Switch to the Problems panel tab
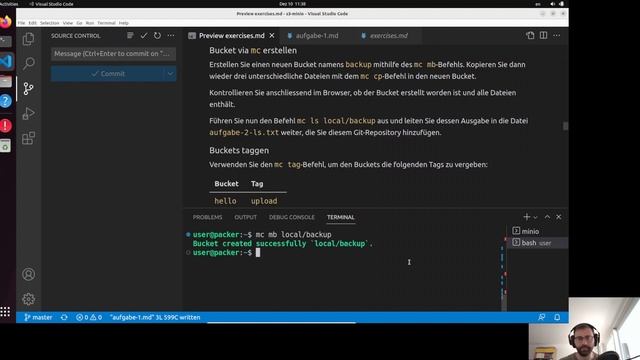The image size is (640, 360). pyautogui.click(x=207, y=217)
